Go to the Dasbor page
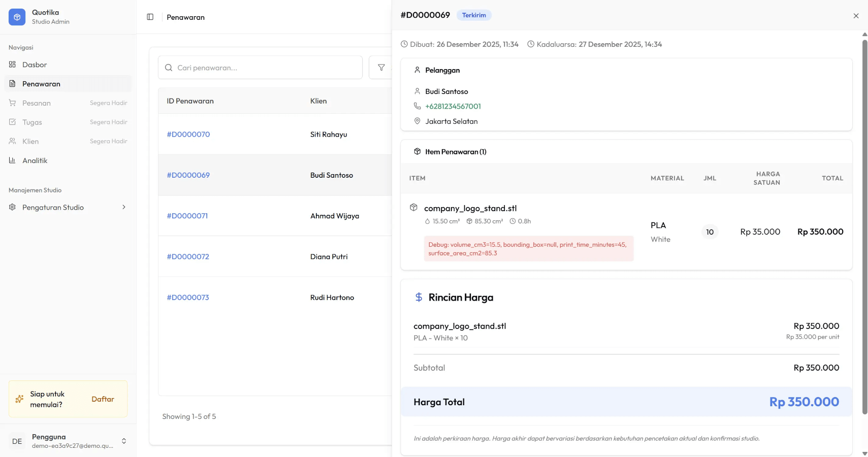Screen dimensions: 868x457 pyautogui.click(x=35, y=64)
